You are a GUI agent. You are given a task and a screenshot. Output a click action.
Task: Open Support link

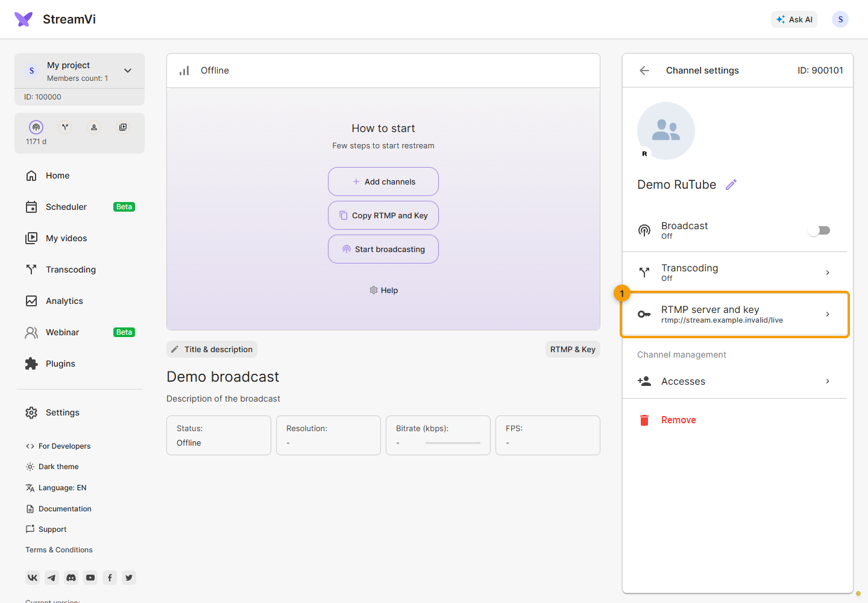pos(46,529)
